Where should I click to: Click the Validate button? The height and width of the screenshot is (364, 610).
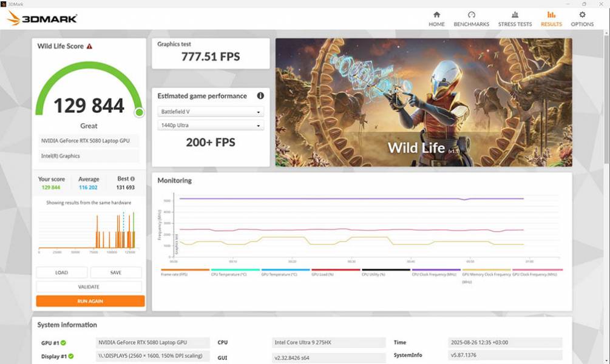pos(89,287)
